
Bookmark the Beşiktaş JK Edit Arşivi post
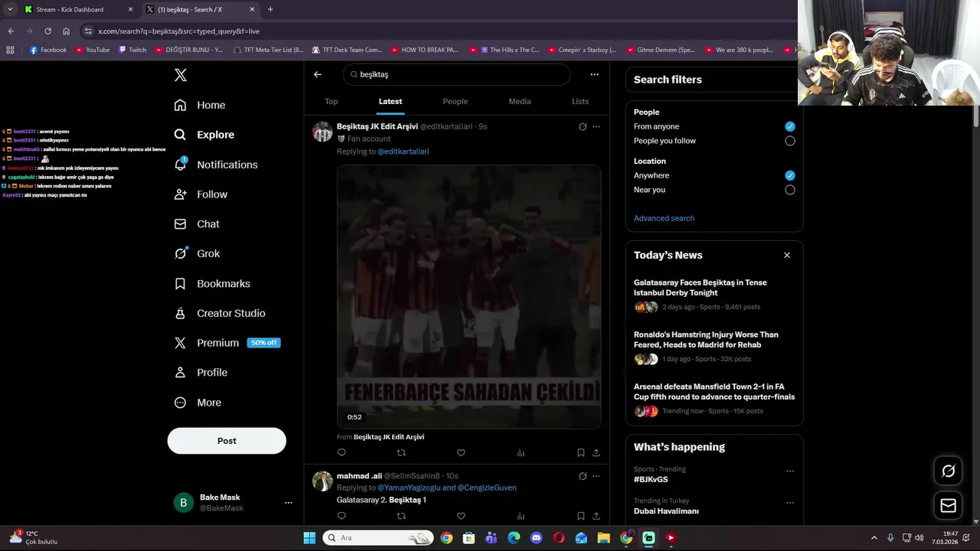[x=581, y=452]
